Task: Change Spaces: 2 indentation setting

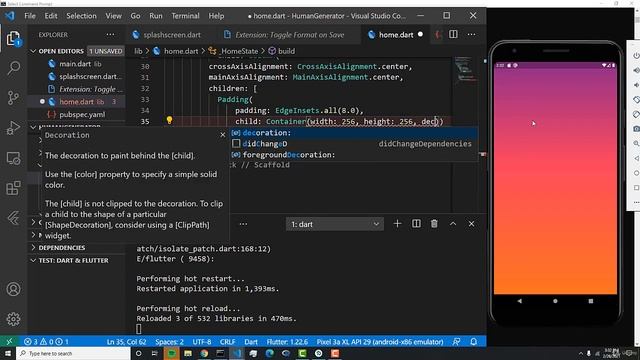Action: [169, 342]
